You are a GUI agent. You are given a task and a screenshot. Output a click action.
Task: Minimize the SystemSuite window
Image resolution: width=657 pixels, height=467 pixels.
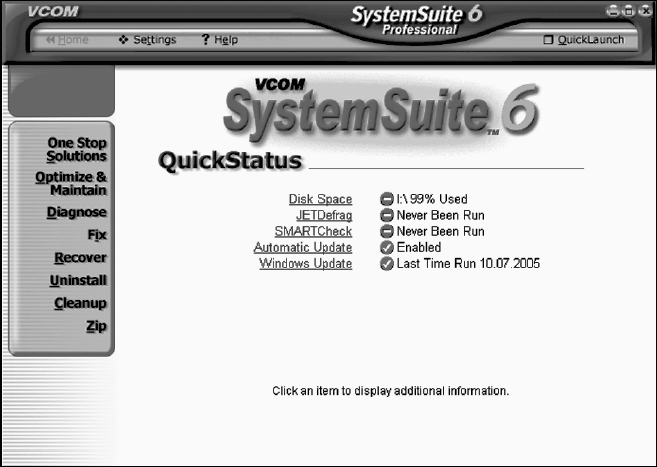point(612,11)
